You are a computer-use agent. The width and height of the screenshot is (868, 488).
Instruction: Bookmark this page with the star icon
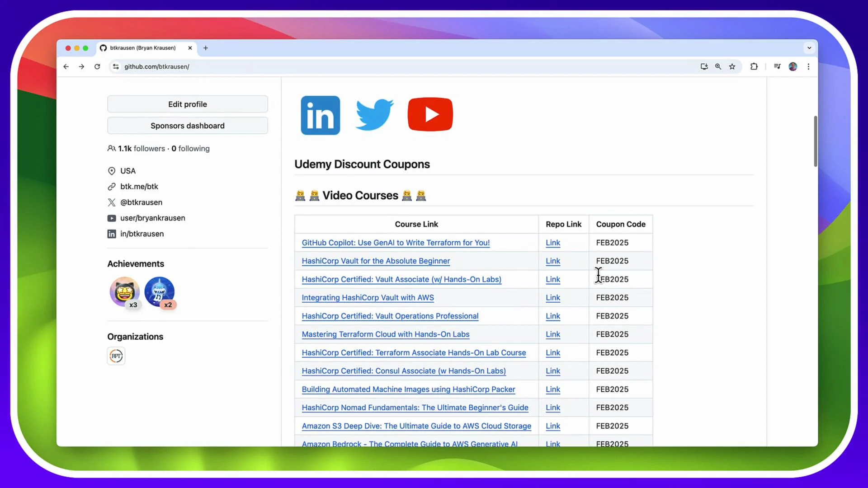pos(732,66)
